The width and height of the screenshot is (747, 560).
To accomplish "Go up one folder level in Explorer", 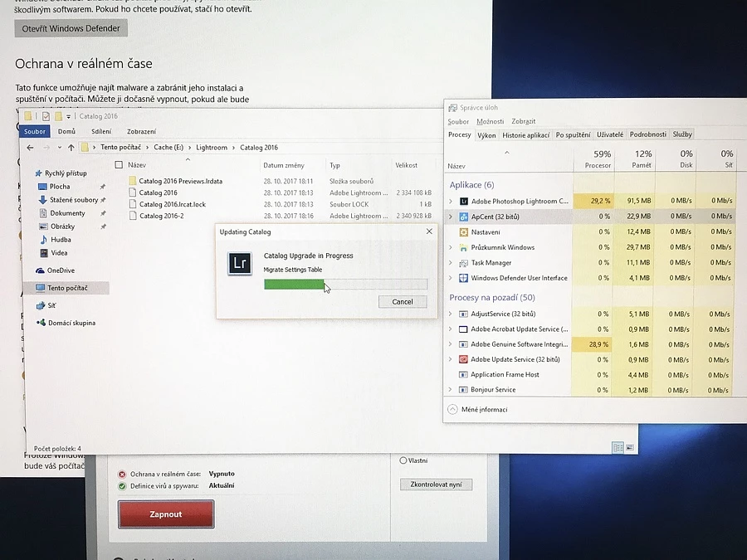I will [x=71, y=148].
